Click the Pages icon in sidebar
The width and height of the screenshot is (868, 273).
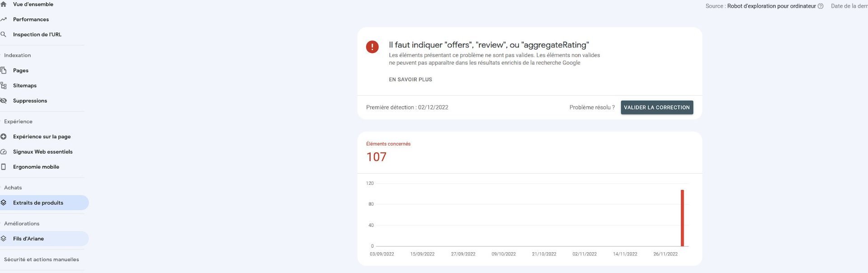pyautogui.click(x=4, y=71)
